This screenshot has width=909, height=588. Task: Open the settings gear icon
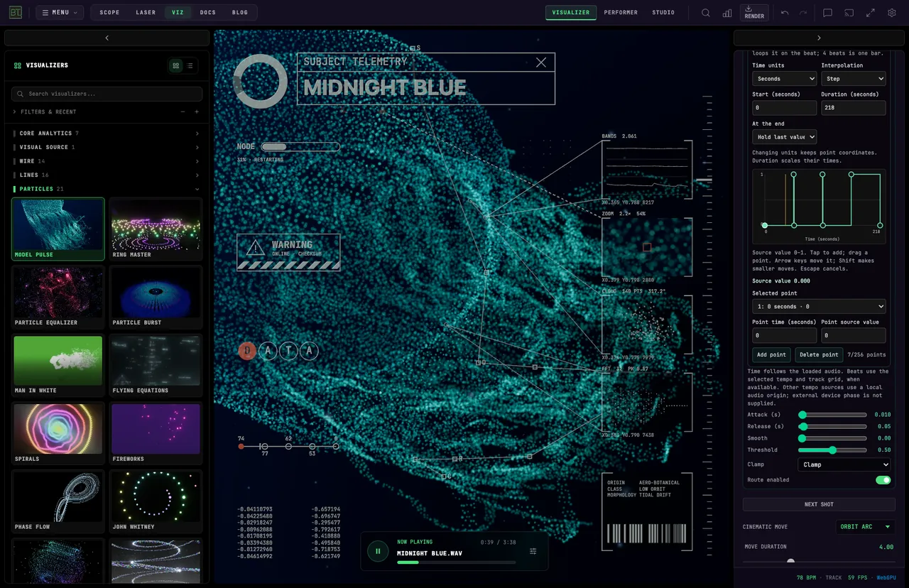[x=892, y=13]
